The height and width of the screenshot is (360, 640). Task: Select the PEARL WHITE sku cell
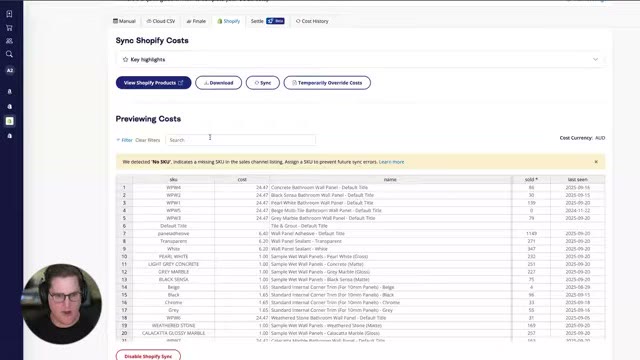(x=173, y=256)
